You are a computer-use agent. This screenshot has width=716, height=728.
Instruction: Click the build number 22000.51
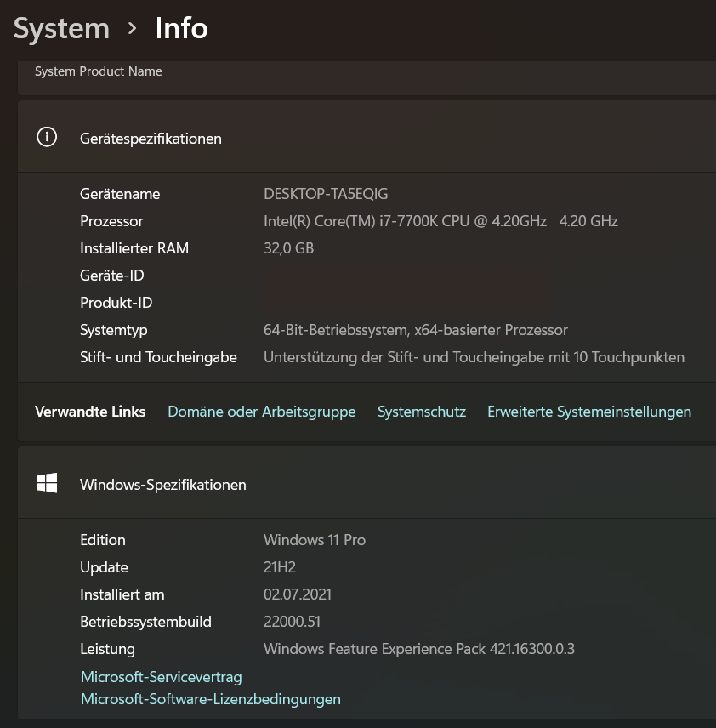coord(292,622)
